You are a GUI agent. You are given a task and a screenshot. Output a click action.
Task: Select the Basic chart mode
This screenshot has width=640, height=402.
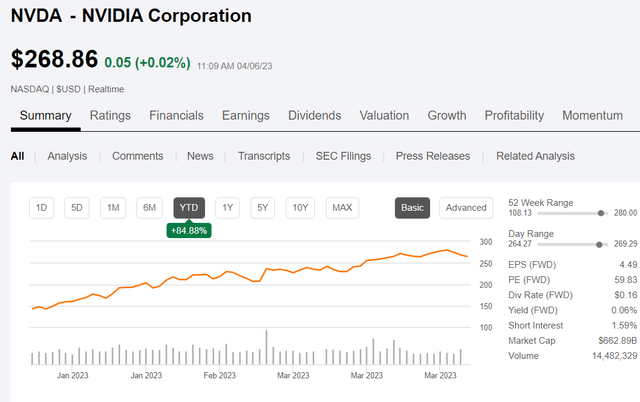click(412, 208)
